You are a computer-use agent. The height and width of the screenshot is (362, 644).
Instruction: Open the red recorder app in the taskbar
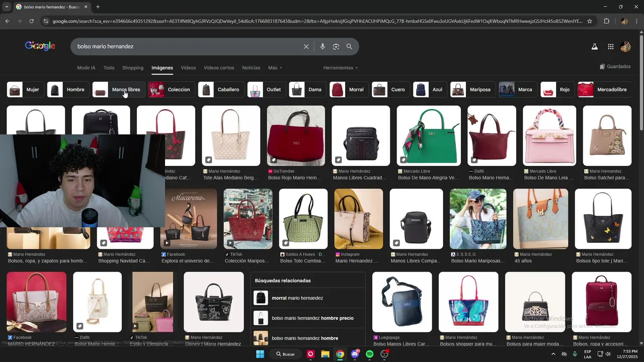(x=311, y=354)
